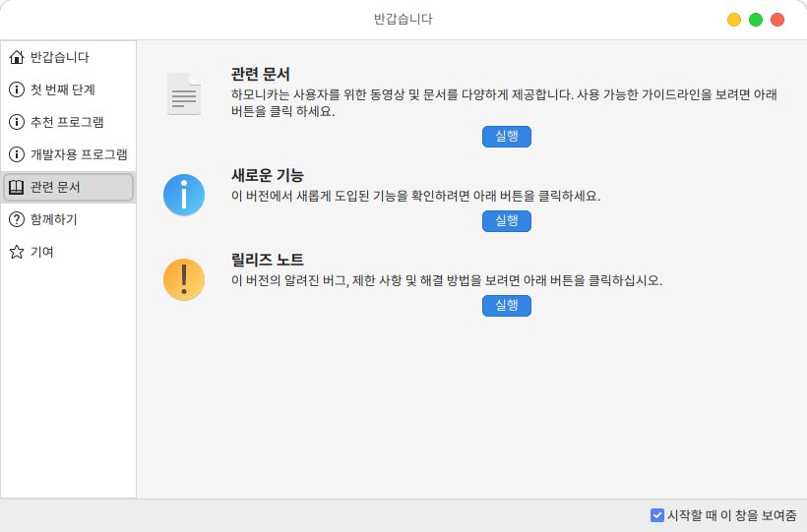Click the gray document icon next to 관련 문서
Screen dimensions: 807x532
(184, 93)
